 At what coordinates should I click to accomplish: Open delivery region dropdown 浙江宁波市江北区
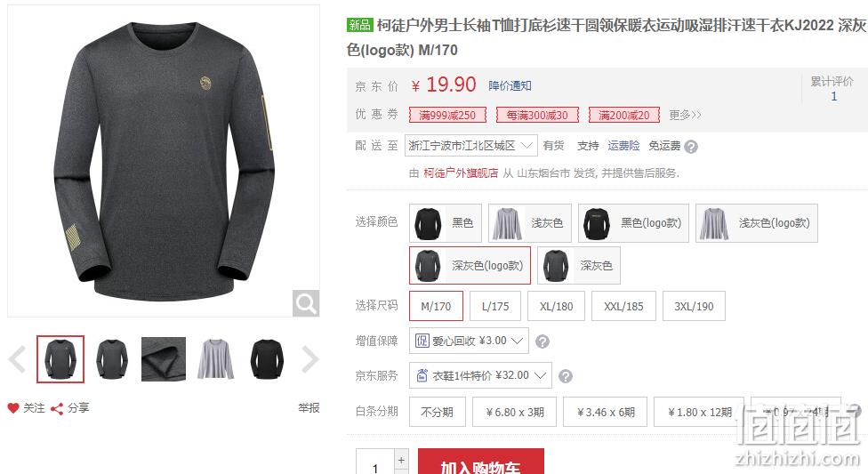coord(471,146)
